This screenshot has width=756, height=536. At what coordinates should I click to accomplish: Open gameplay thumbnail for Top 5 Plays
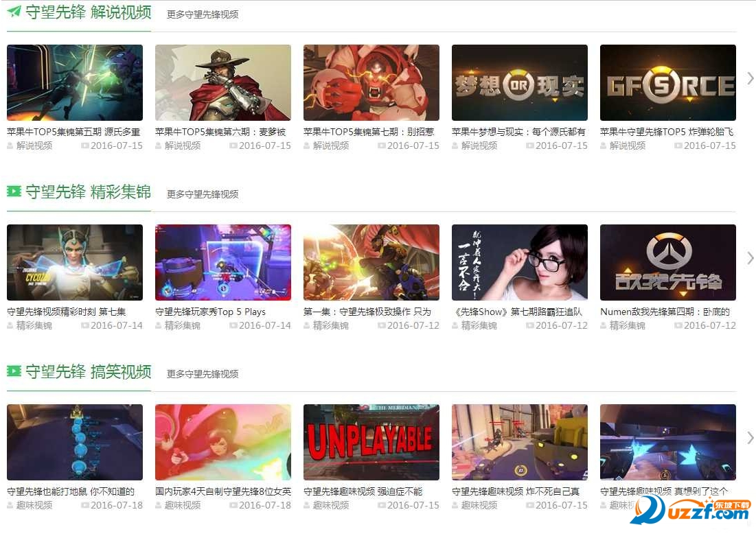[x=222, y=262]
